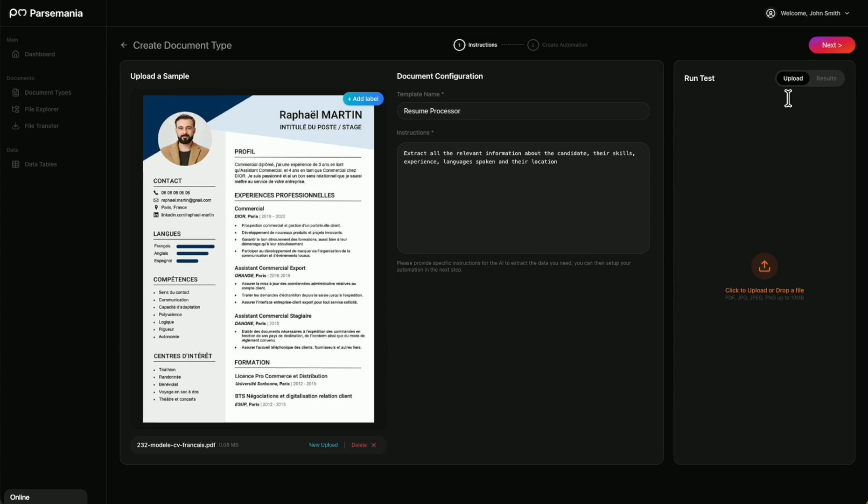The image size is (868, 504).
Task: Switch to the Results toggle
Action: [x=826, y=78]
